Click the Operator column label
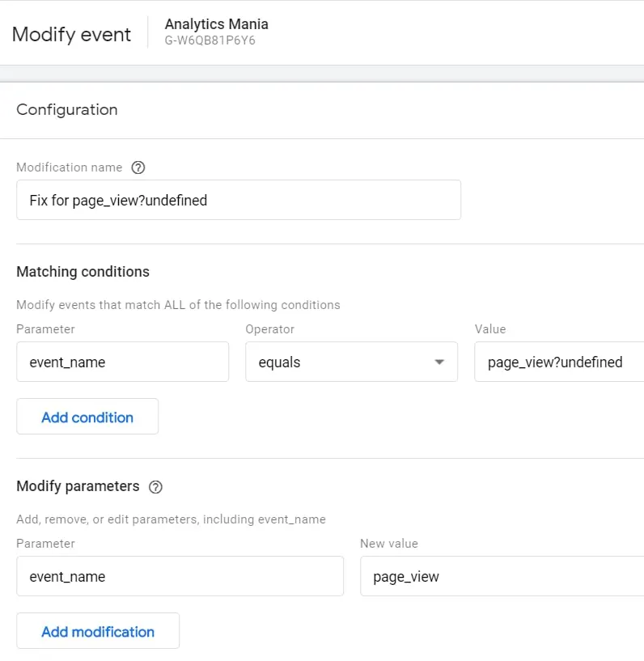This screenshot has width=644, height=661. coord(270,329)
